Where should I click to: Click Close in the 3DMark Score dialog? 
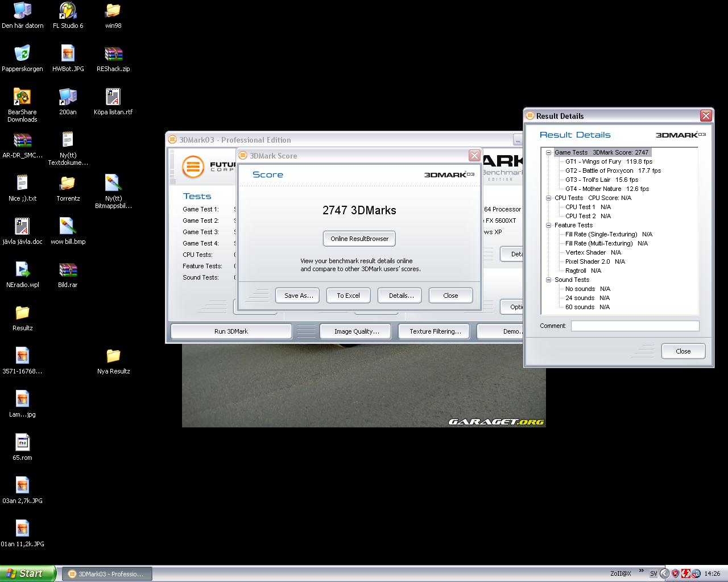click(450, 296)
